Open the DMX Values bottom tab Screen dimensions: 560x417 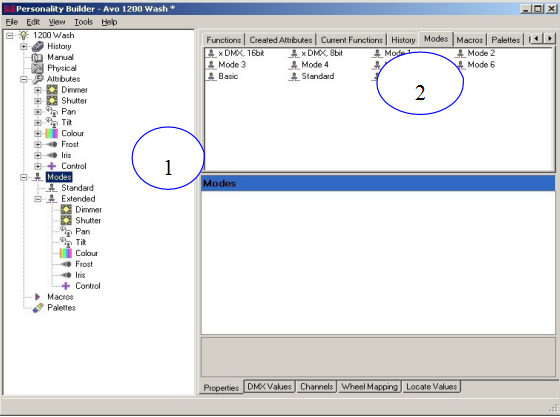click(x=269, y=387)
